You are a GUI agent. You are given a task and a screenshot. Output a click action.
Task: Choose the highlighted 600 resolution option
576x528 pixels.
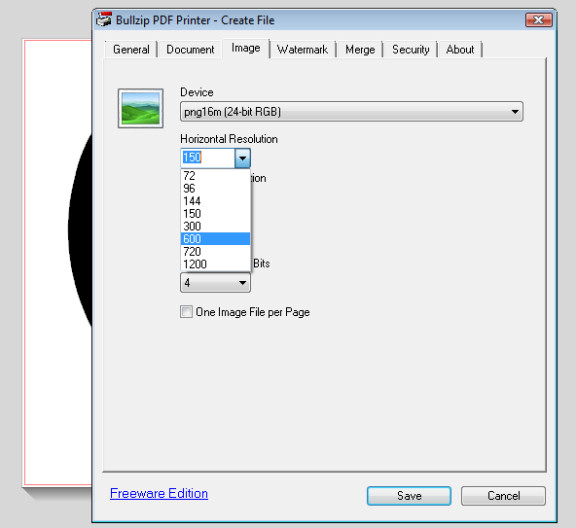pyautogui.click(x=215, y=239)
